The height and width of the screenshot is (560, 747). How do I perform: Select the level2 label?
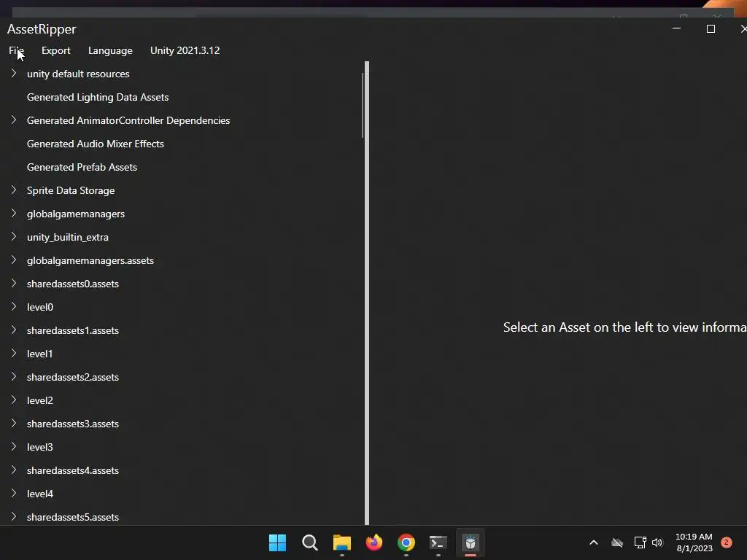pos(40,400)
